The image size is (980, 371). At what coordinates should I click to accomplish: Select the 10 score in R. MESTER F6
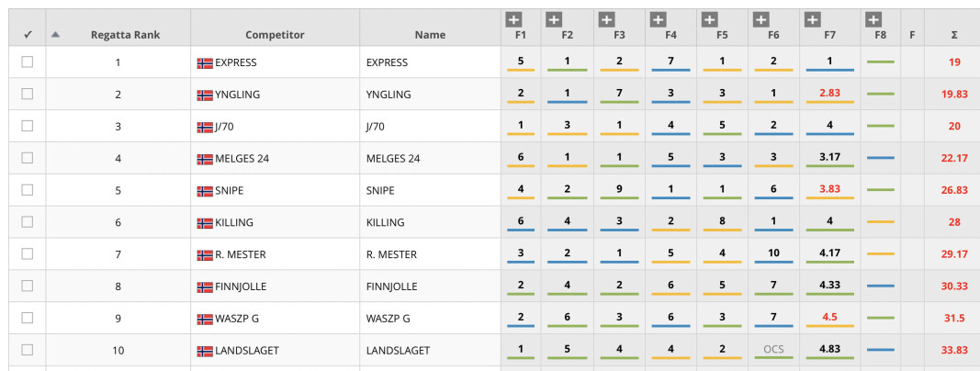773,253
